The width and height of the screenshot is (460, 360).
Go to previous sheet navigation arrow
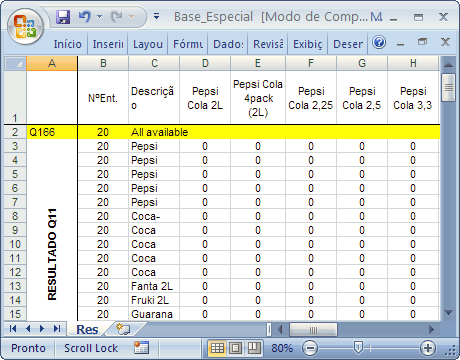(28, 329)
